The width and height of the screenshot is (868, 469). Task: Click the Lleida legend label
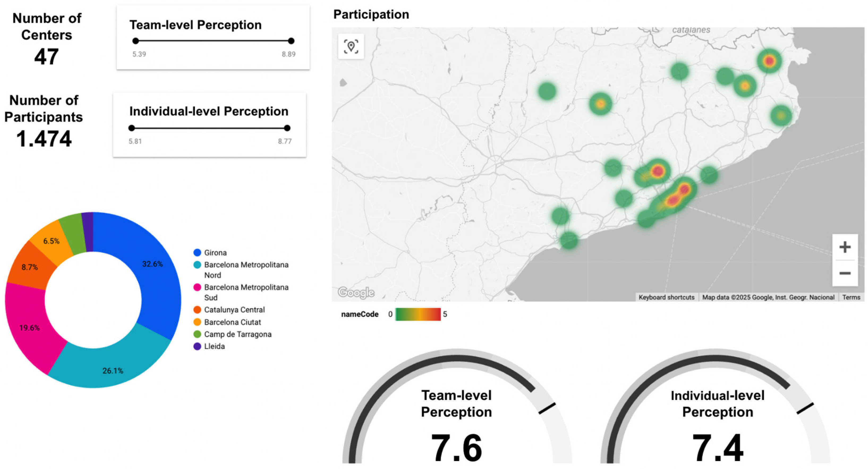click(214, 346)
